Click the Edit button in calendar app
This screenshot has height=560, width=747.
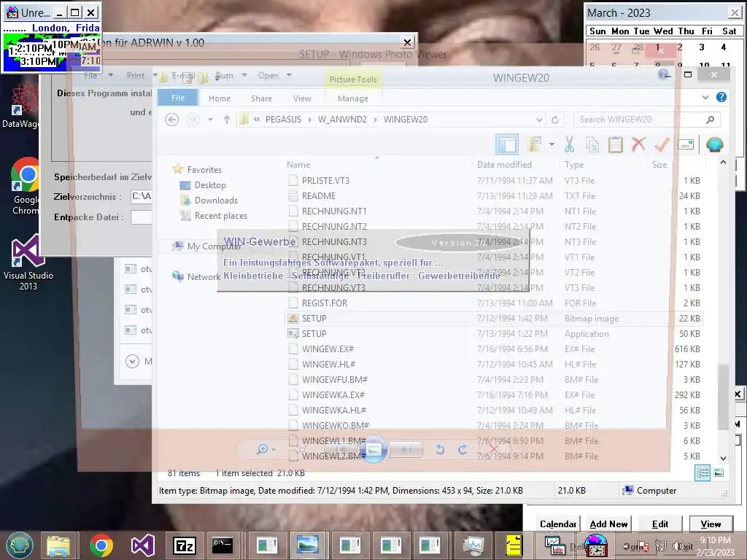(x=659, y=524)
